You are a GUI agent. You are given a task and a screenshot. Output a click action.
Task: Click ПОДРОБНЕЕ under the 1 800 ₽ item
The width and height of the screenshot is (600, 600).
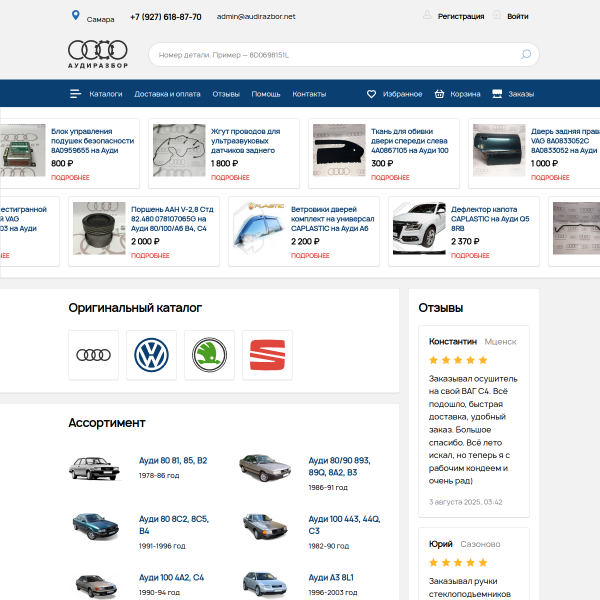230,178
